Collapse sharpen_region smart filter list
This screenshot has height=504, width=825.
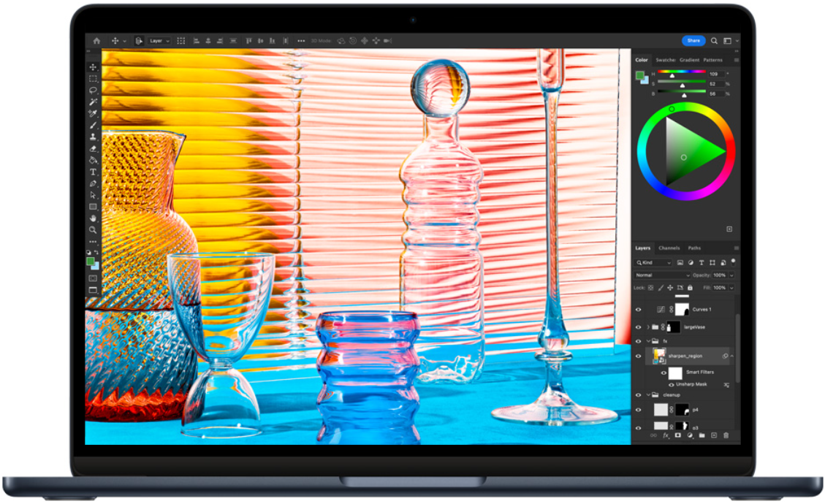pos(732,356)
